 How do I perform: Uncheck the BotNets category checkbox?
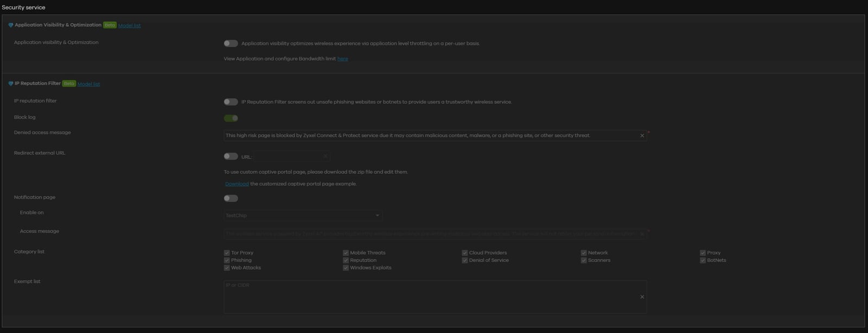703,261
